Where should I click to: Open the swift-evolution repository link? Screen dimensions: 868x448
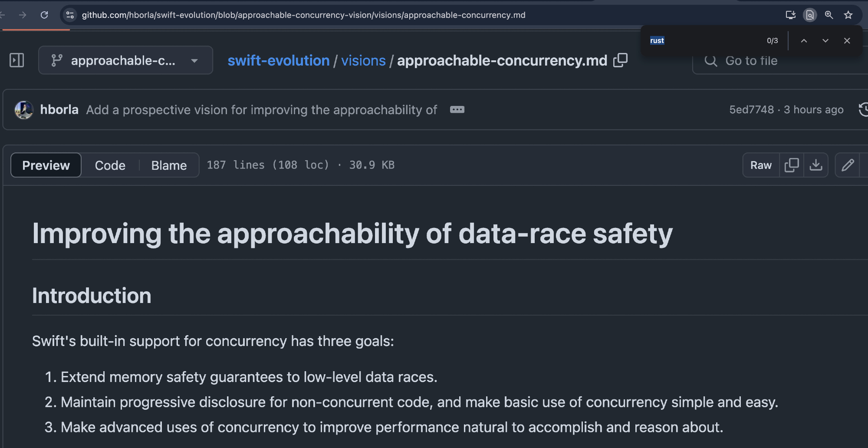pyautogui.click(x=278, y=60)
